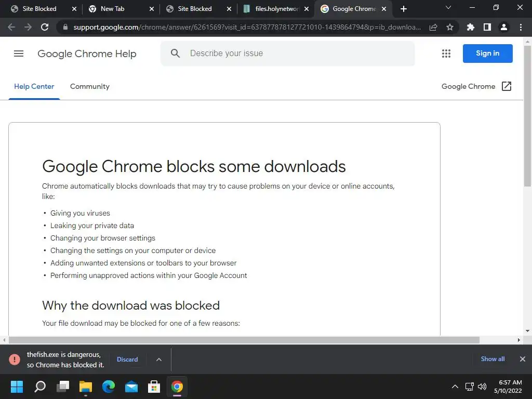Open Microsoft Store from taskbar
The width and height of the screenshot is (532, 399).
tap(154, 387)
